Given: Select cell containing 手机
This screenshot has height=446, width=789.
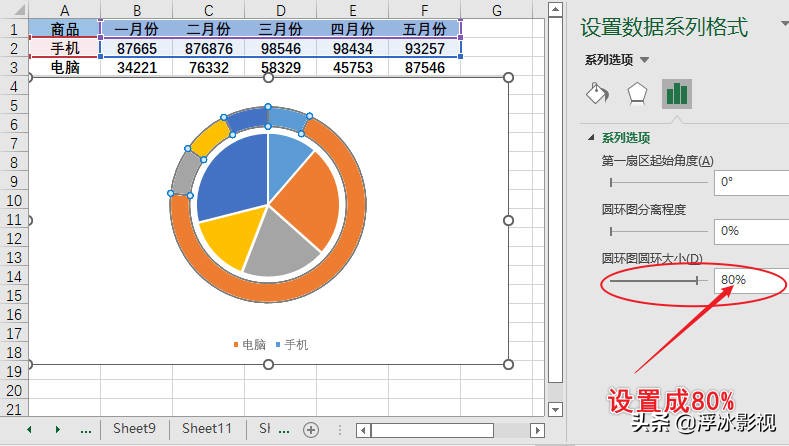Looking at the screenshot, I should 64,48.
